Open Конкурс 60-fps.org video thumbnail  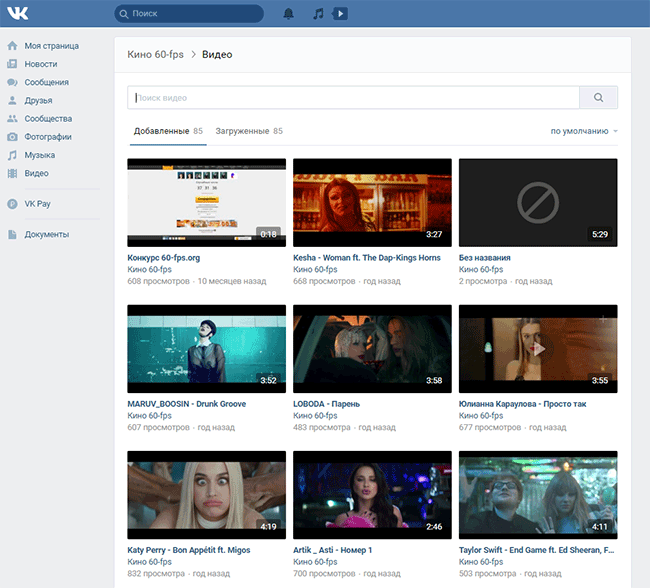click(206, 202)
